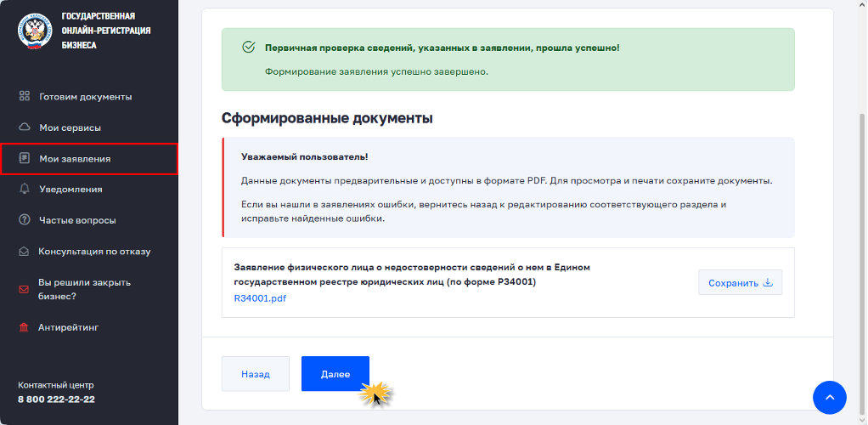
Task: Click the envelope icon beside Консультация по отказу
Action: (x=24, y=251)
